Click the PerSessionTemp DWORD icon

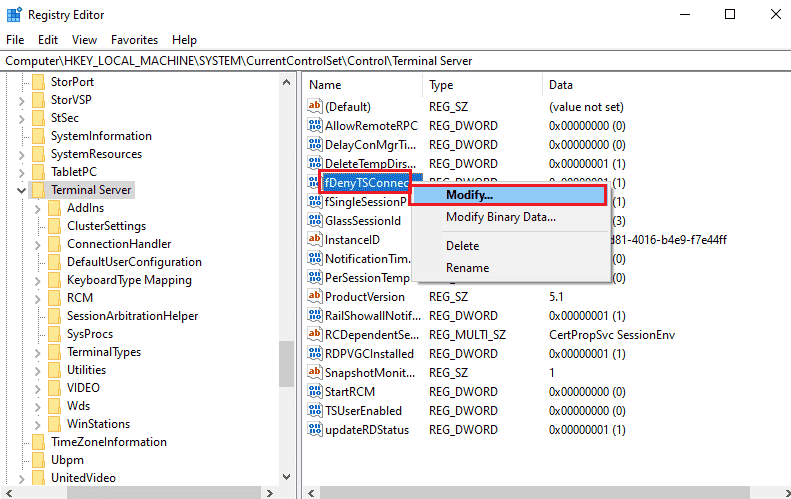tap(315, 278)
